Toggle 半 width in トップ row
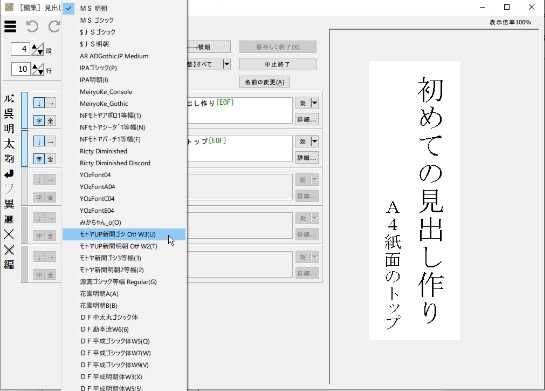The height and width of the screenshot is (391, 545). click(x=39, y=159)
